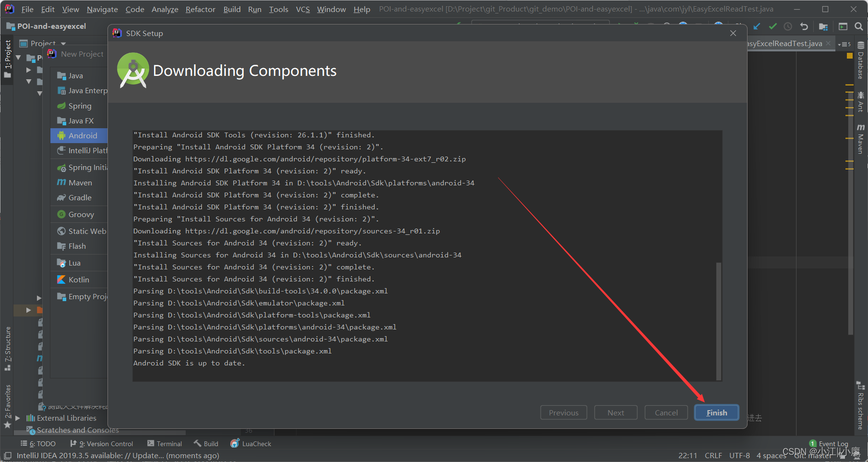
Task: Open the Maven tool window
Action: click(861, 139)
